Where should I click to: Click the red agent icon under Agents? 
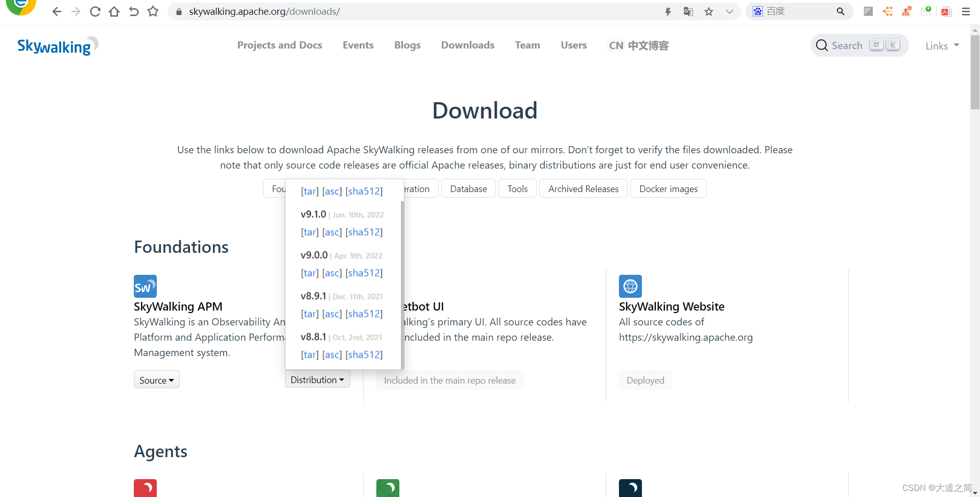pyautogui.click(x=145, y=488)
